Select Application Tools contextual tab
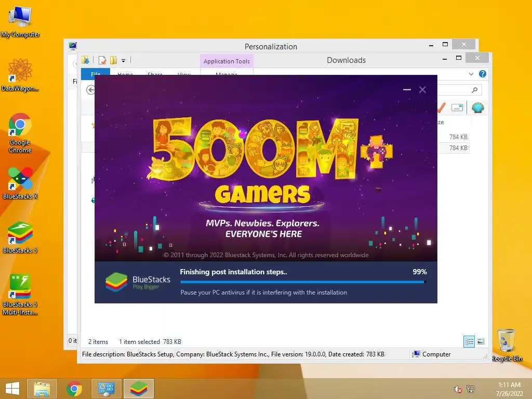Viewport: 532px width, 399px height. pos(227,61)
